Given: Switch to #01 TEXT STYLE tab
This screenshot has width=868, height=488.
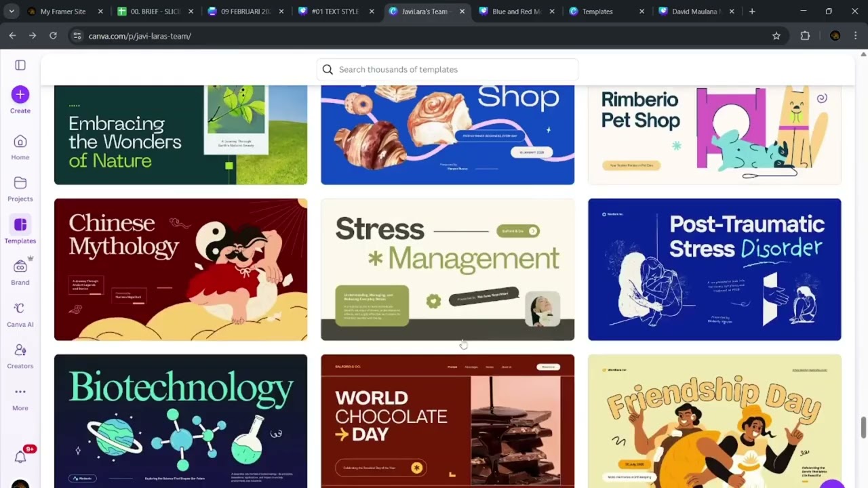Looking at the screenshot, I should [336, 12].
